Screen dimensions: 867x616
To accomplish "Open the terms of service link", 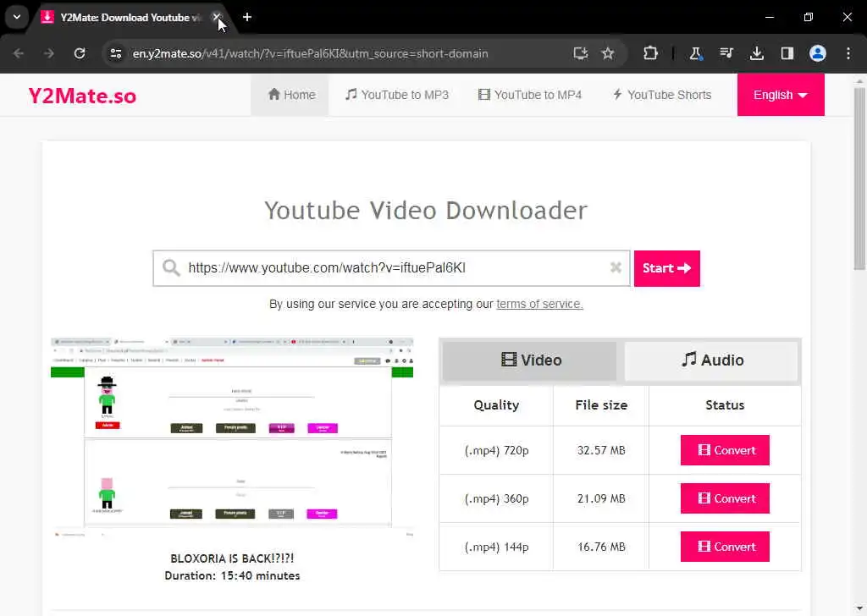I will pos(539,304).
